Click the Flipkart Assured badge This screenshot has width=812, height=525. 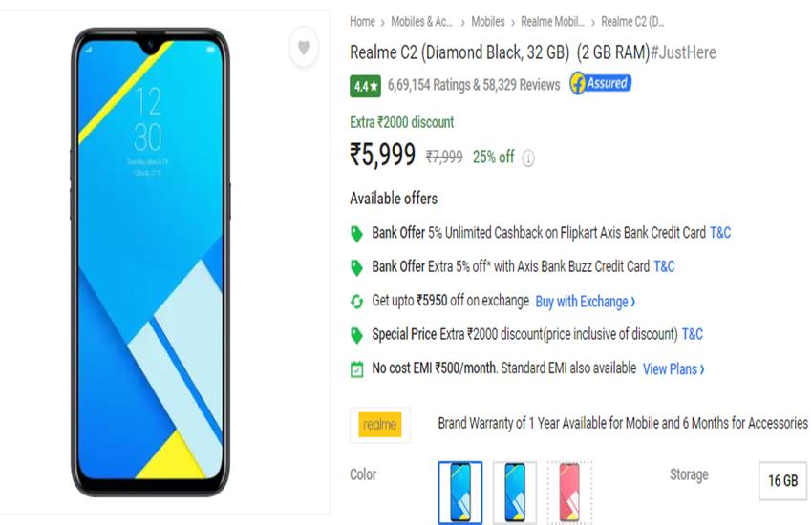point(600,83)
